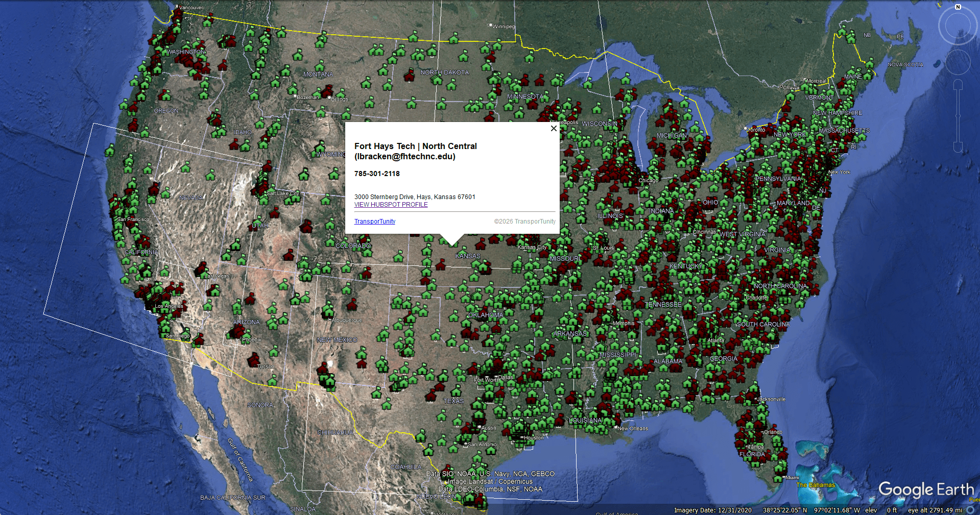Click the Vancouver city label
Screen dimensions: 980x515
click(x=191, y=8)
